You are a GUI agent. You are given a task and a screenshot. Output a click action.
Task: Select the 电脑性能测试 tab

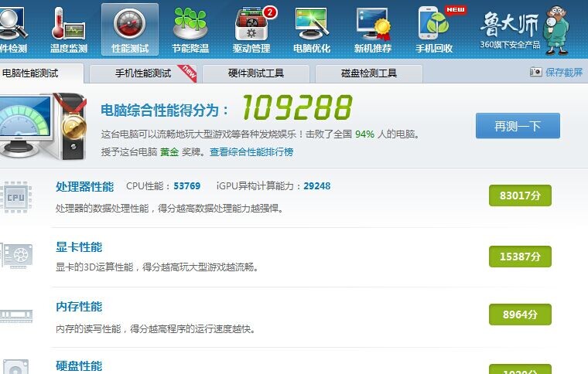coord(41,73)
